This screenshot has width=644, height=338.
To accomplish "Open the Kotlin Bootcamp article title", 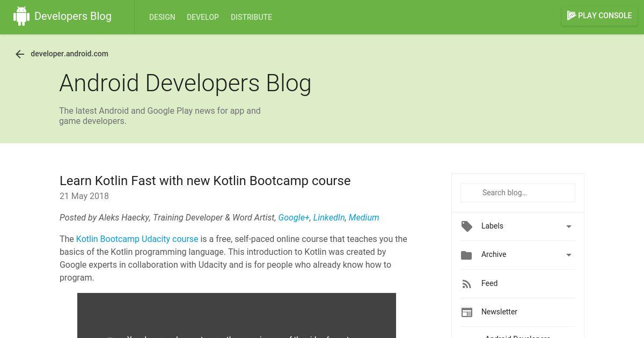I will click(205, 181).
